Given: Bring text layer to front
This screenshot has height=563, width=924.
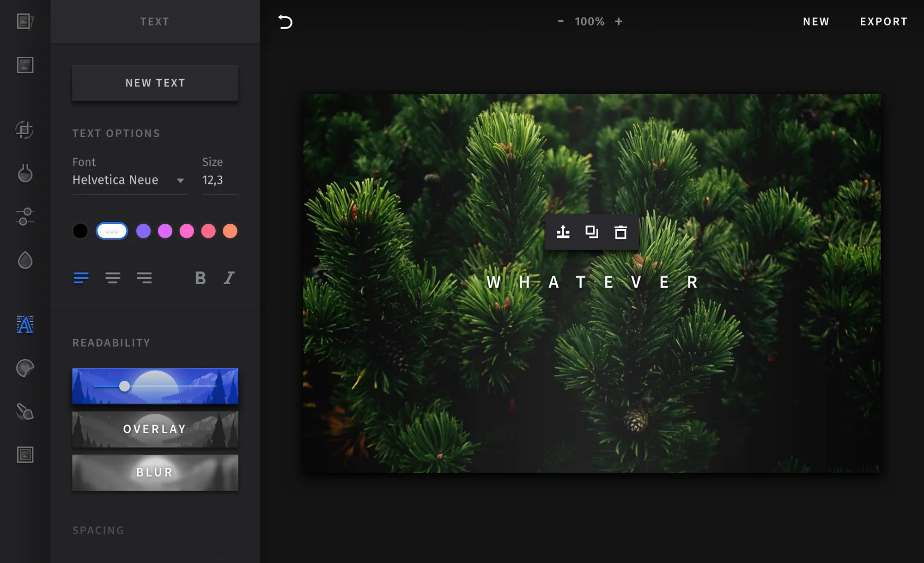Looking at the screenshot, I should click(x=563, y=232).
